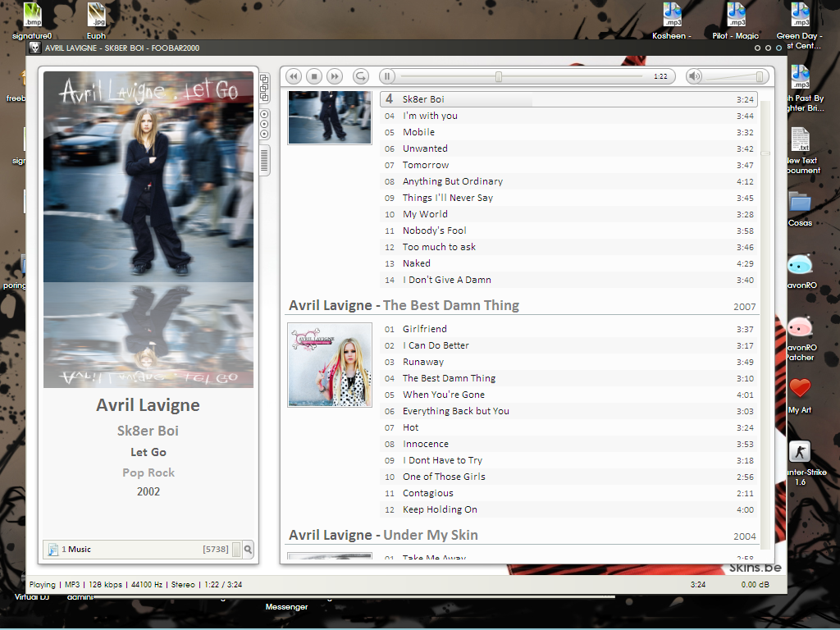The width and height of the screenshot is (840, 630).
Task: Open the Euph jpg desktop icon
Action: coord(97,21)
